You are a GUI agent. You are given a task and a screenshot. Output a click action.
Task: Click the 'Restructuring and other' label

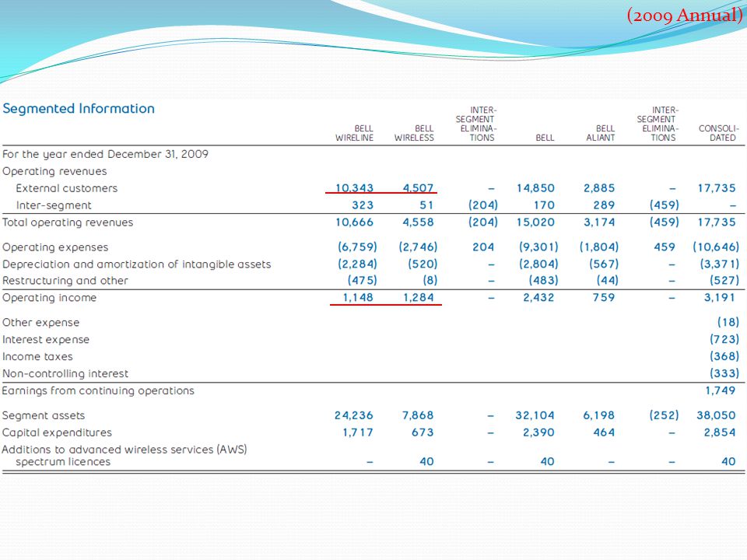click(65, 281)
